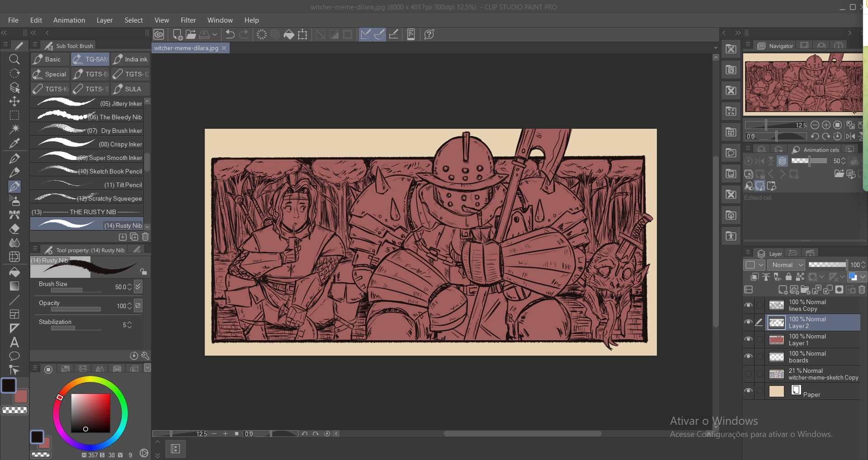Select the Text tool
The width and height of the screenshot is (868, 460).
point(14,342)
